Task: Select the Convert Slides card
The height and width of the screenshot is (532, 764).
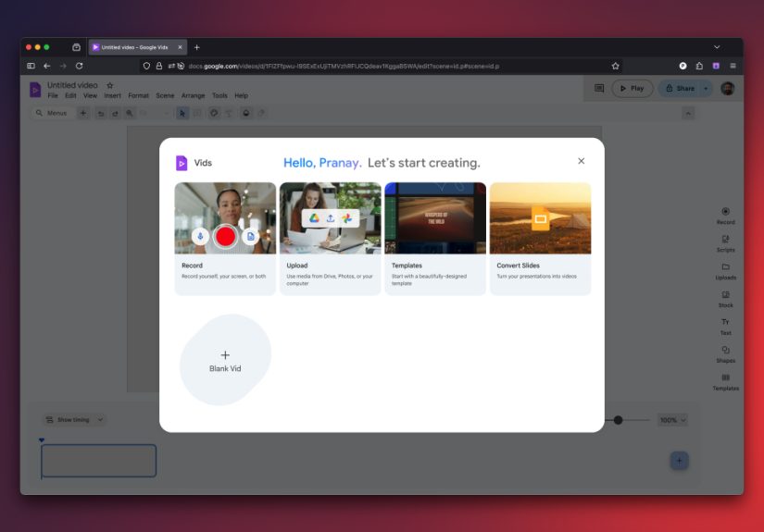Action: pos(540,239)
